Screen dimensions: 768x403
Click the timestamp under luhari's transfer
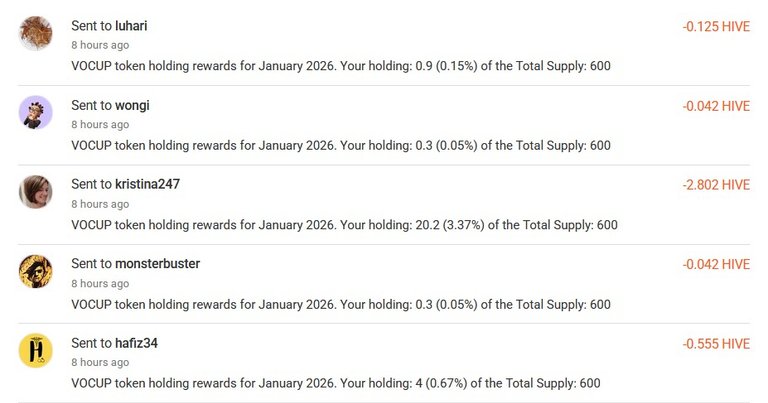pos(100,46)
